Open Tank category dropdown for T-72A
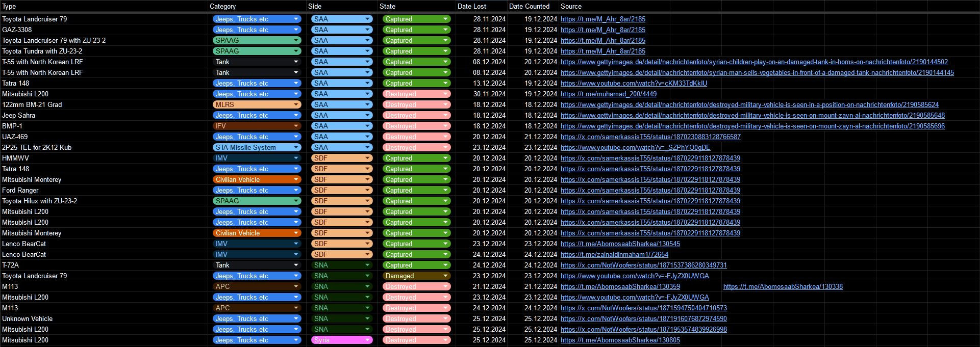This screenshot has height=347, width=980. coord(257,265)
